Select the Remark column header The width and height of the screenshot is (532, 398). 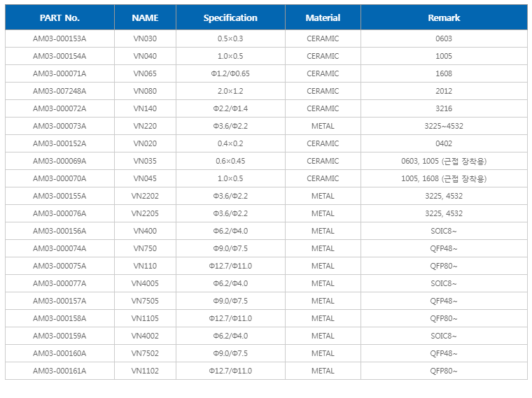click(444, 17)
